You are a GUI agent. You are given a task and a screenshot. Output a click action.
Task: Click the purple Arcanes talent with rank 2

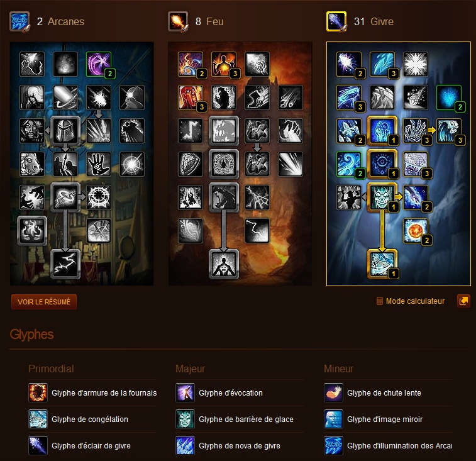99,64
